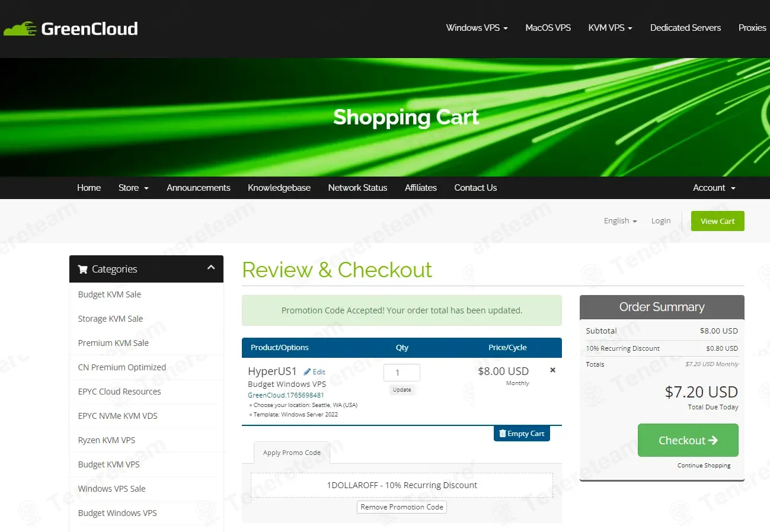Go to MacOS VPS page

pos(548,28)
